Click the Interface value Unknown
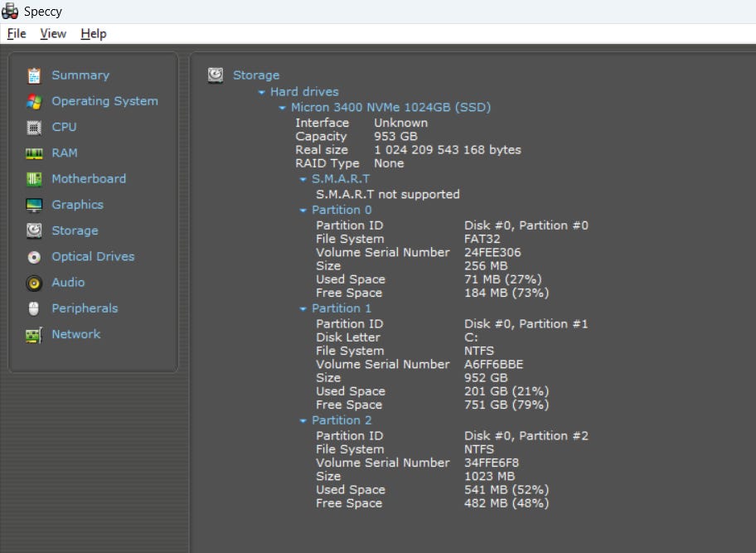The image size is (756, 553). [x=400, y=123]
